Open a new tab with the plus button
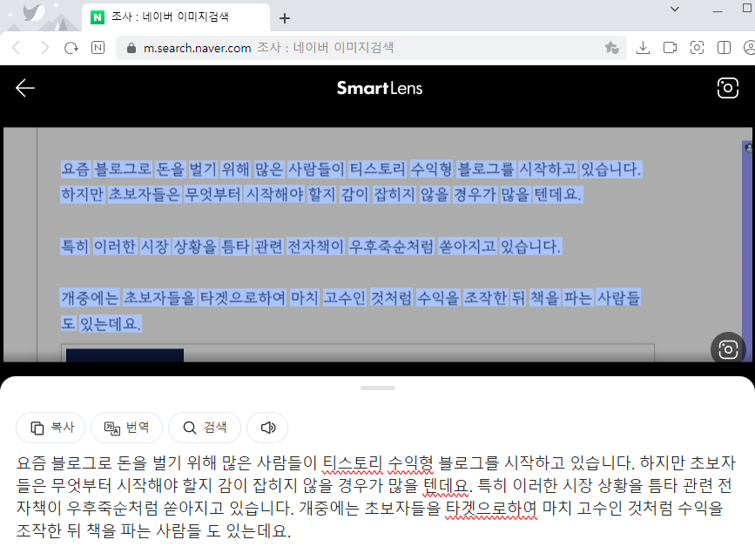The width and height of the screenshot is (755, 560). point(284,17)
